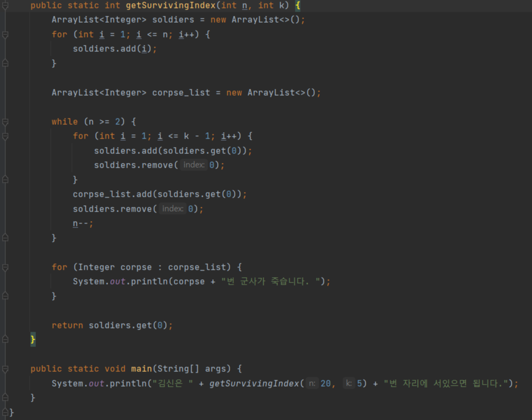
Task: Click the 'main' method name
Action: coord(141,369)
